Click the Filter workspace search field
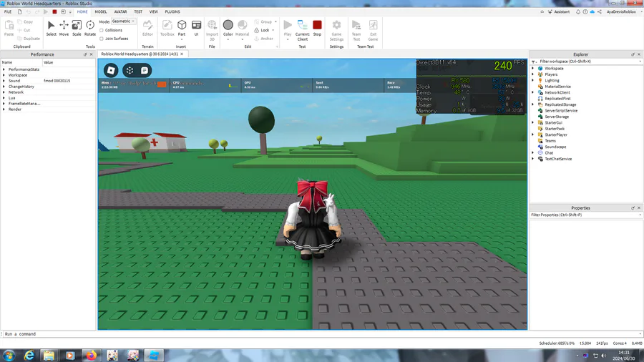This screenshot has height=362, width=644. click(587, 62)
